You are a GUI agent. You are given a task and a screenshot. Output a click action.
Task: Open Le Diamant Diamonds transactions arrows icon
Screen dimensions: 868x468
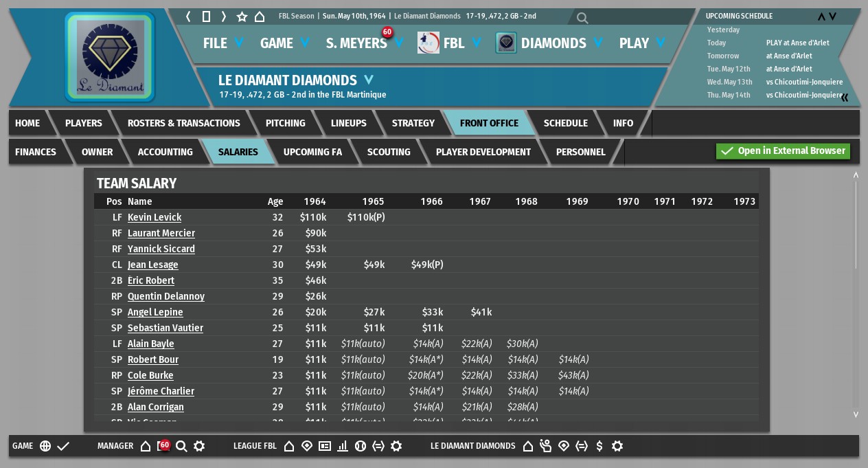coord(582,446)
